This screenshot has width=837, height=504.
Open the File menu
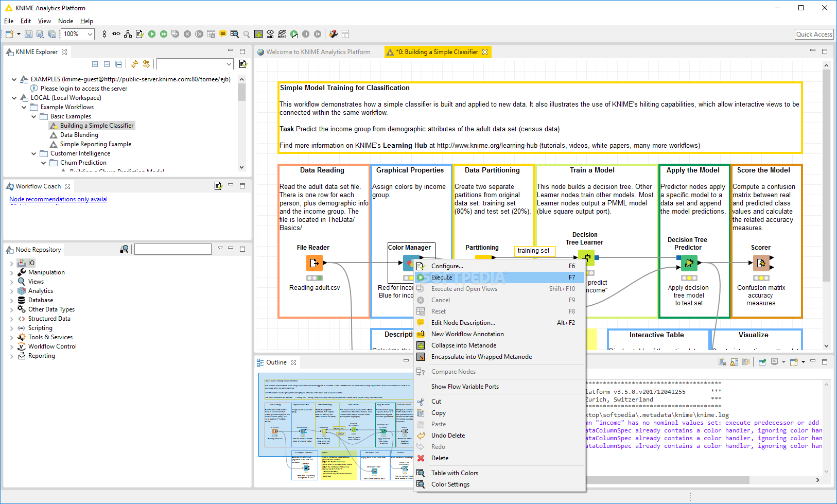(9, 21)
